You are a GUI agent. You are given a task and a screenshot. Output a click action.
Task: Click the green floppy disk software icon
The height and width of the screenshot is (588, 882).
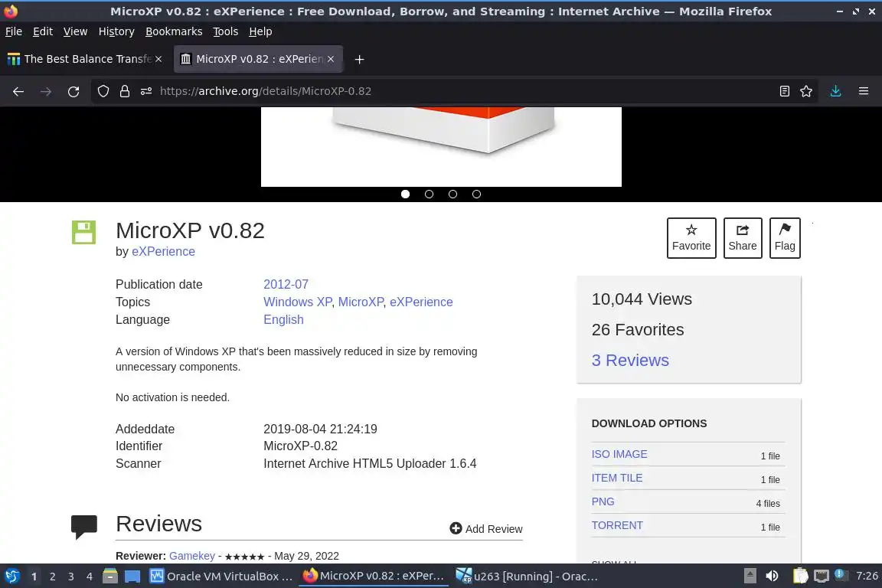[x=83, y=232]
